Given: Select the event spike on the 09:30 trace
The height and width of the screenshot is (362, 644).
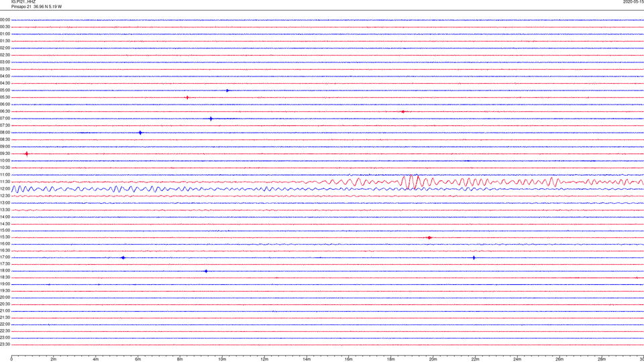Looking at the screenshot, I should tap(27, 154).
